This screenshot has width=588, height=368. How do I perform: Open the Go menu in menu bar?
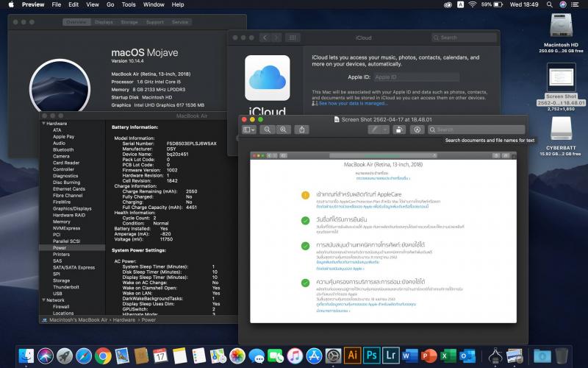tap(110, 4)
